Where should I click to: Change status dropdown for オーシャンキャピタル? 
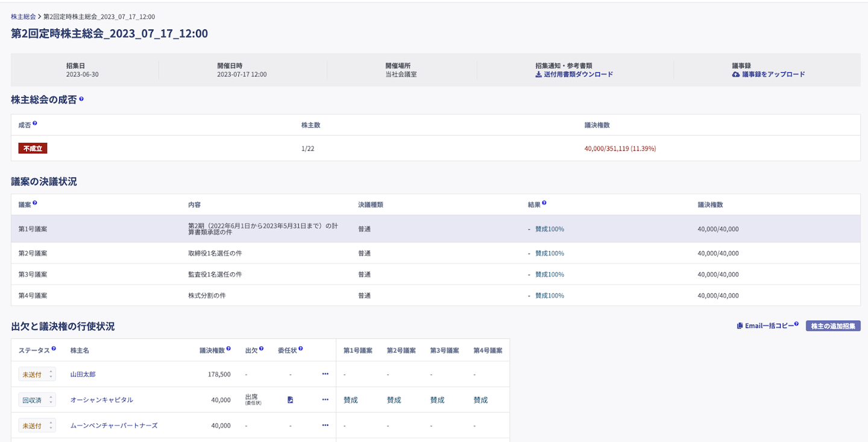click(37, 400)
